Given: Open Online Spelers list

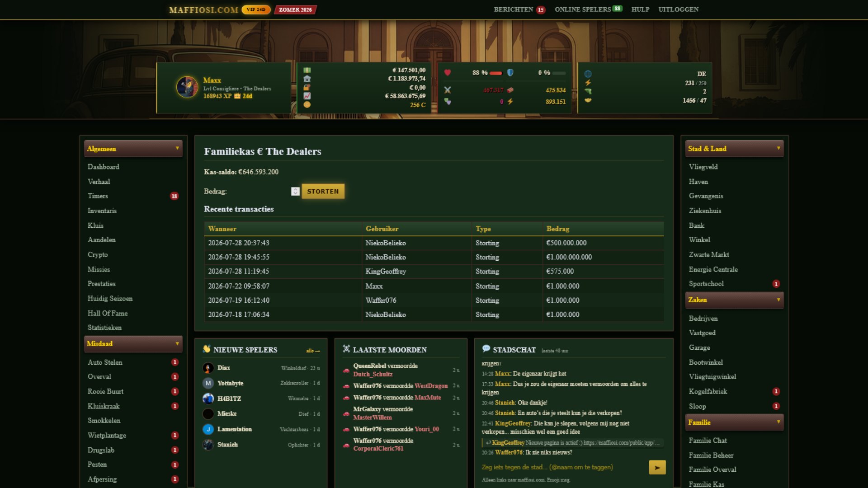Looking at the screenshot, I should tap(589, 9).
